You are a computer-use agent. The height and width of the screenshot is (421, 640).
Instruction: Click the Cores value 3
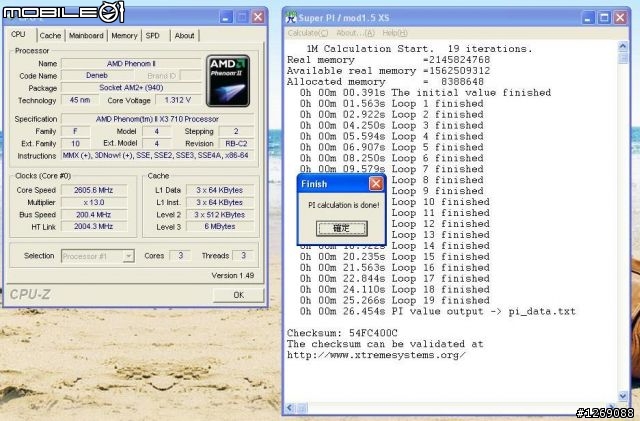(x=180, y=256)
